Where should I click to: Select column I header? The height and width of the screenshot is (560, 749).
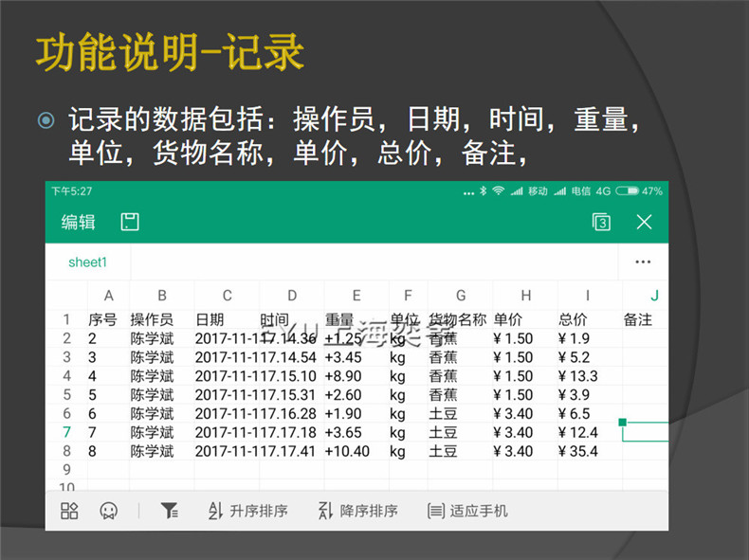[x=590, y=296]
